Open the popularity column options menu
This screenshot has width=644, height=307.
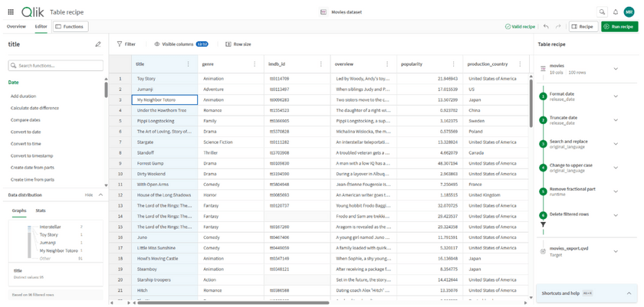(x=453, y=64)
